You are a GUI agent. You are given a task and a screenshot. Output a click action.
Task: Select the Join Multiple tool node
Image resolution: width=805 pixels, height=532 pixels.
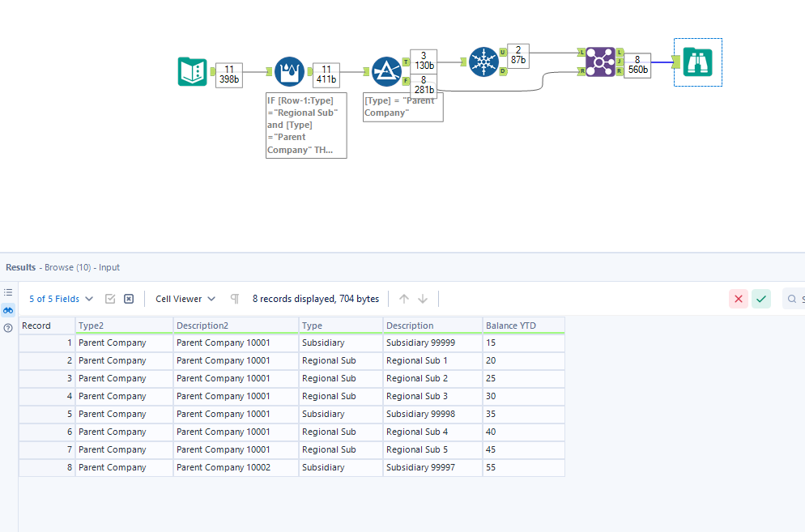tap(600, 62)
